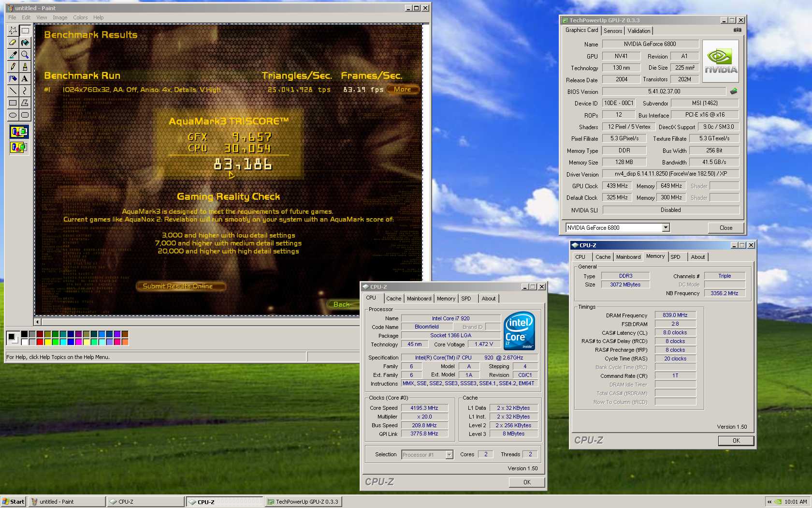Image resolution: width=812 pixels, height=508 pixels.
Task: Switch to TechPowerUp GPU-Z taskbar button
Action: [x=304, y=502]
